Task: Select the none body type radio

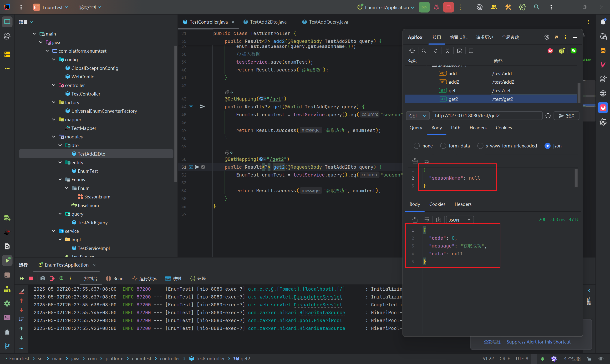Action: pos(417,146)
